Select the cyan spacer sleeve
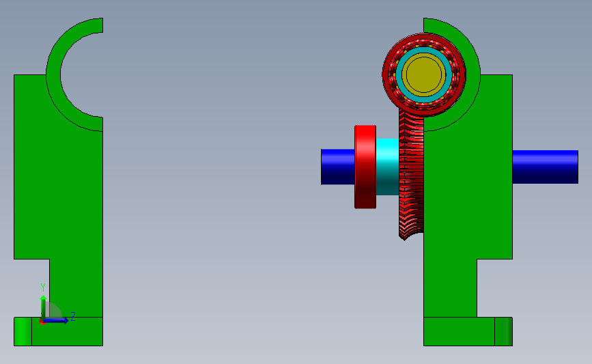 click(387, 167)
